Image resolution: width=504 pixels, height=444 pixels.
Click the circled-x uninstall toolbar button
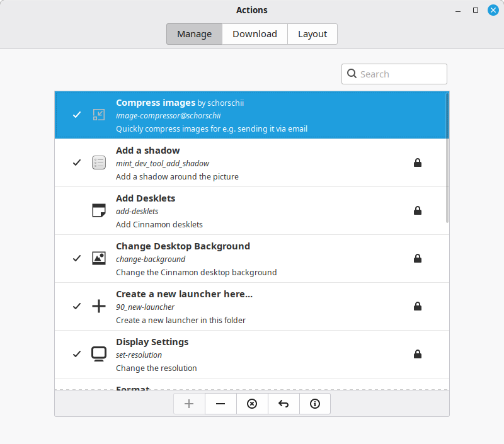pyautogui.click(x=252, y=404)
